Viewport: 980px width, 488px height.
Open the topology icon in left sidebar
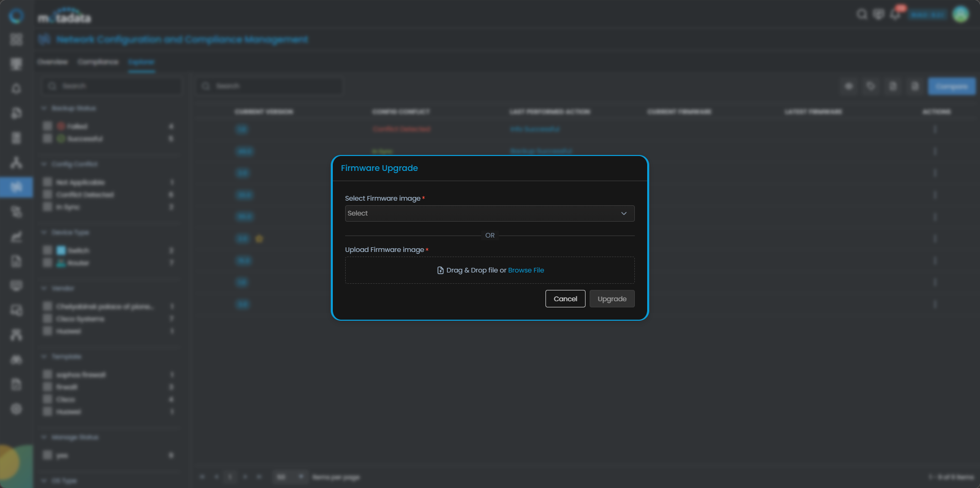click(x=16, y=163)
